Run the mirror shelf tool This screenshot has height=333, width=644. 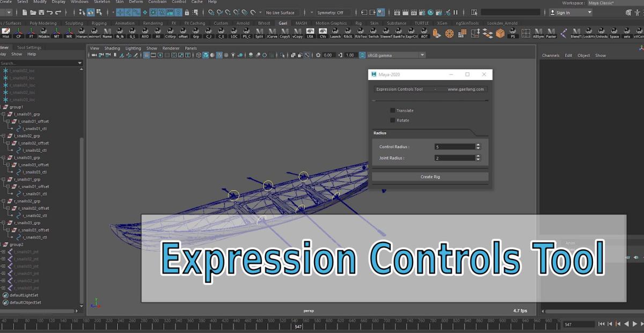click(94, 33)
